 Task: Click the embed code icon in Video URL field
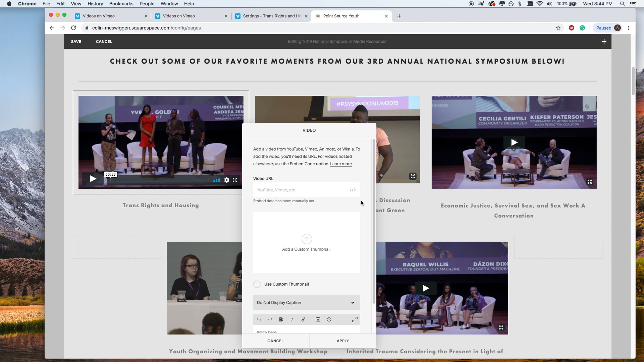click(353, 190)
